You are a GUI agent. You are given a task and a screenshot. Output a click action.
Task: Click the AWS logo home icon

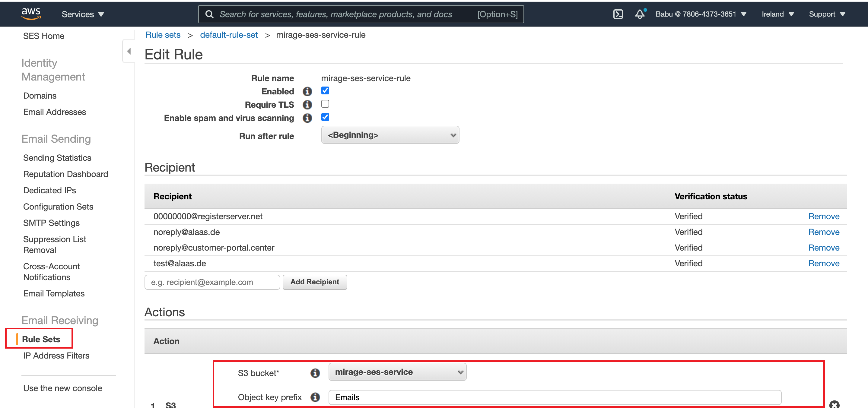(31, 14)
